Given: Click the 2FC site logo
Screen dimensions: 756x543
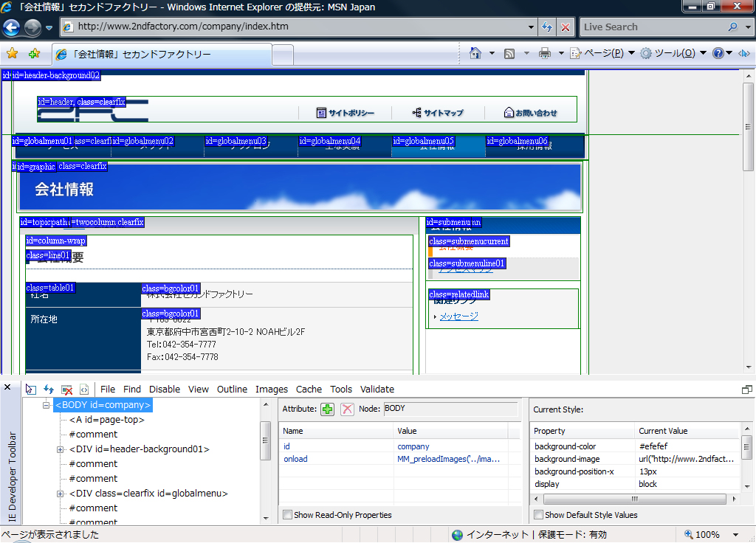Looking at the screenshot, I should pyautogui.click(x=93, y=111).
